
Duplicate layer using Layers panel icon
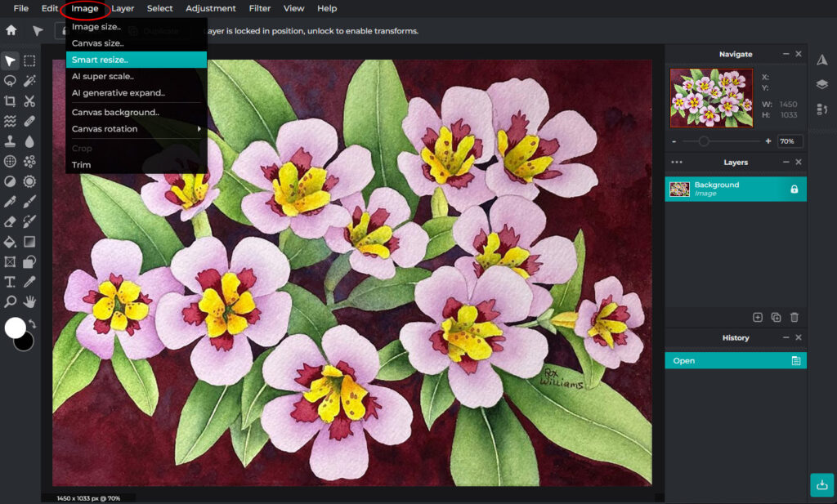(x=777, y=317)
